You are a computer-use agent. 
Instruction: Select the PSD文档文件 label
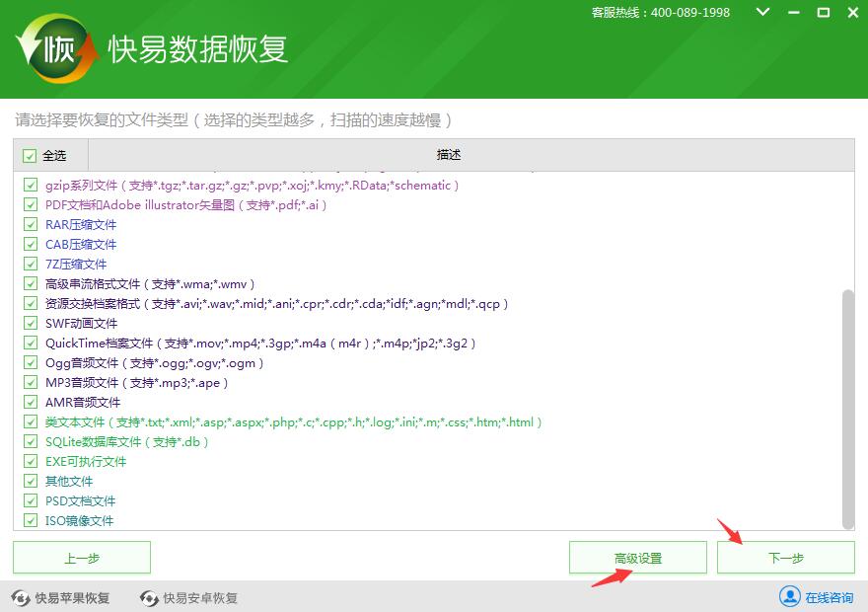point(80,500)
